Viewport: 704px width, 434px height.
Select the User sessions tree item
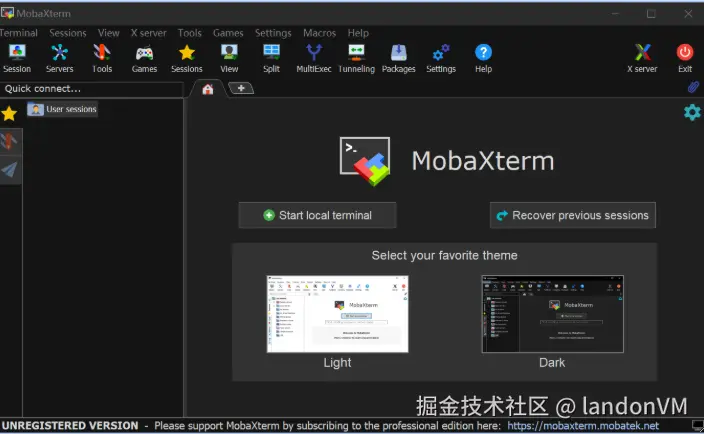62,109
